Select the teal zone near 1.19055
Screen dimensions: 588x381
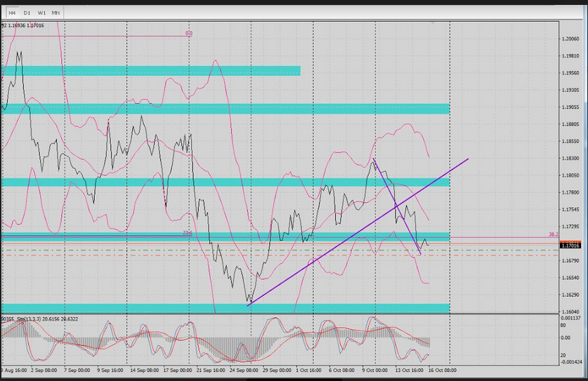point(225,109)
